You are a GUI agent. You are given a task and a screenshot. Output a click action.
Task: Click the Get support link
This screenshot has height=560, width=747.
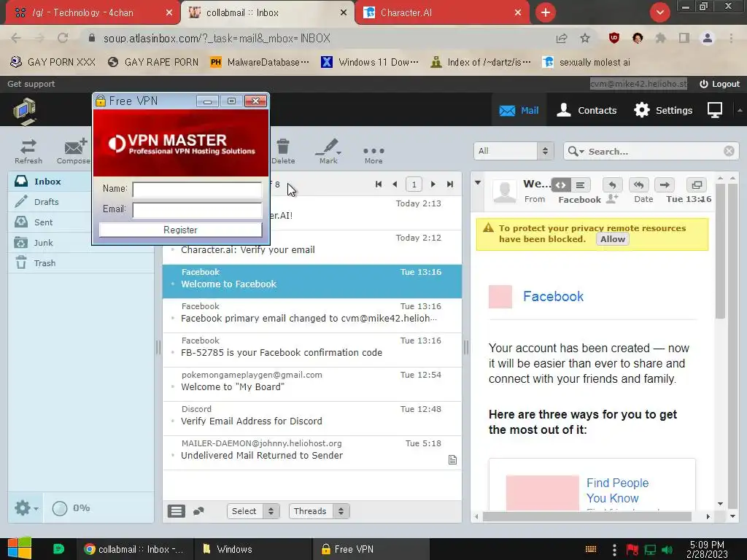point(31,84)
